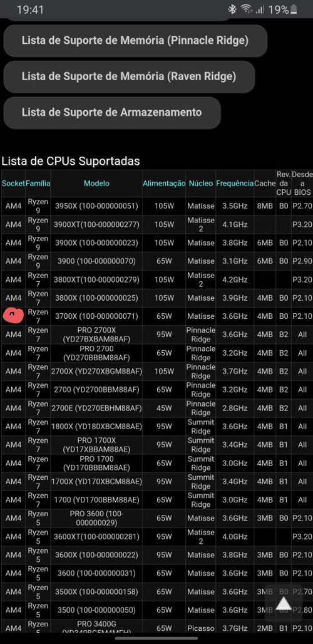Open Lista de Suporte de Armazenamento

pos(112,112)
